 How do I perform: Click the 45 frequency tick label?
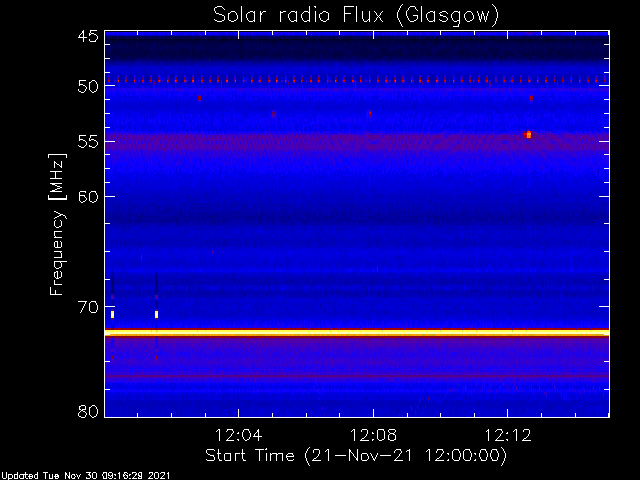[x=88, y=36]
